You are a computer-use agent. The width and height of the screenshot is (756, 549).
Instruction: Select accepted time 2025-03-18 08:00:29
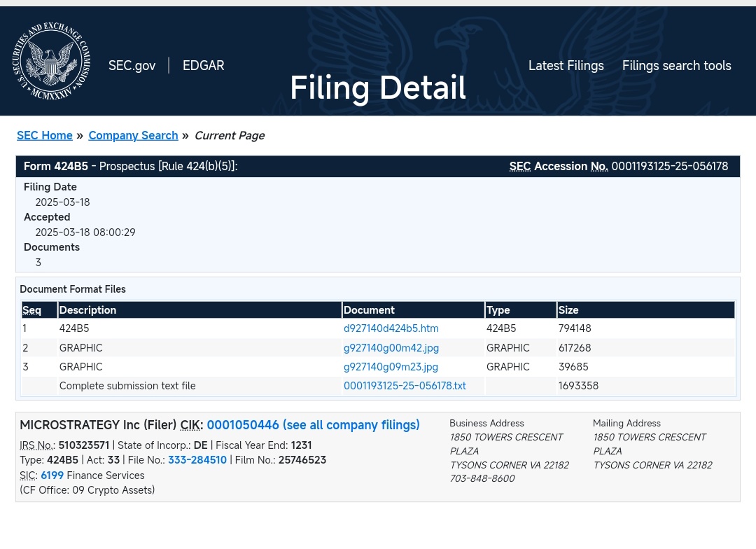tap(85, 232)
